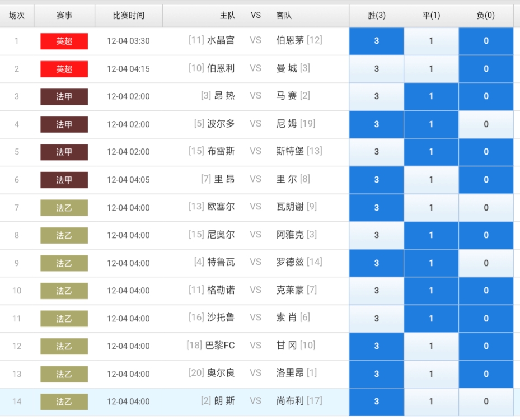Toggle loss (0) for match 5 斯特堡

(x=486, y=152)
